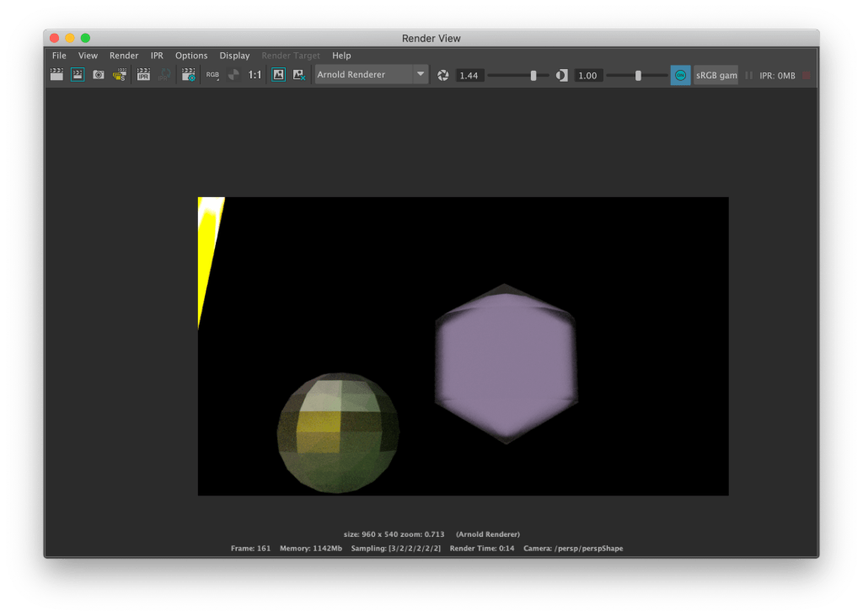Toggle the keep image button
The image size is (863, 616).
coord(278,75)
